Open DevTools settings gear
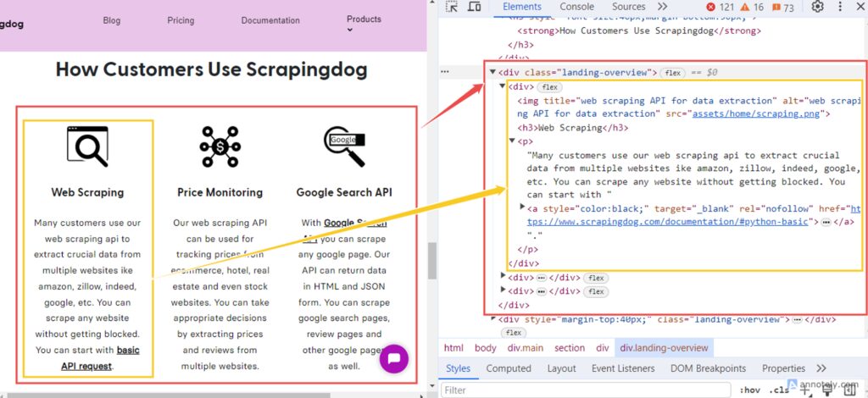The width and height of the screenshot is (868, 398). pos(817,7)
